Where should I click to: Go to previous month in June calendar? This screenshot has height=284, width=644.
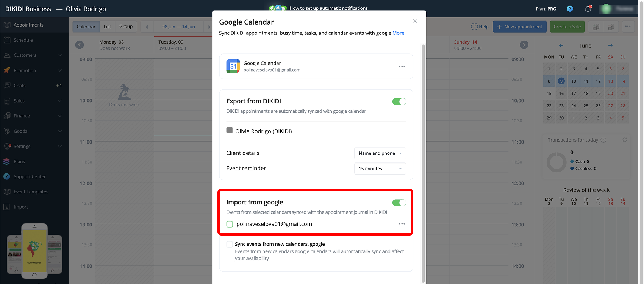(x=561, y=45)
